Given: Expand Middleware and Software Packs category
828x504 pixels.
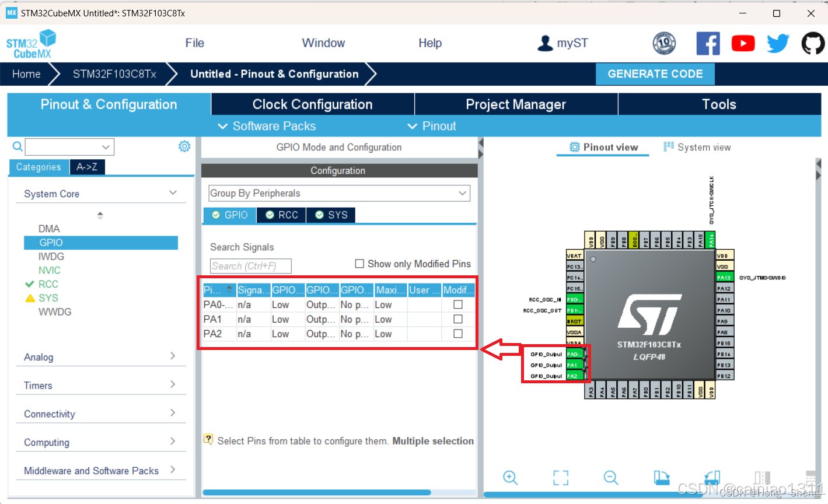Looking at the screenshot, I should click(x=173, y=470).
